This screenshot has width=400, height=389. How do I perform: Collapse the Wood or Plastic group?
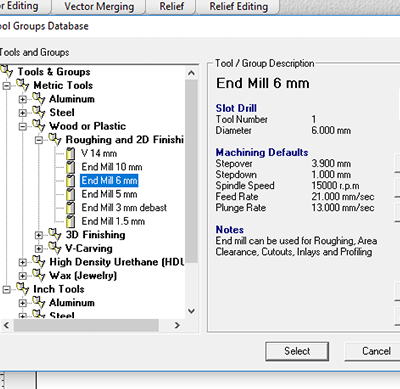(x=22, y=127)
